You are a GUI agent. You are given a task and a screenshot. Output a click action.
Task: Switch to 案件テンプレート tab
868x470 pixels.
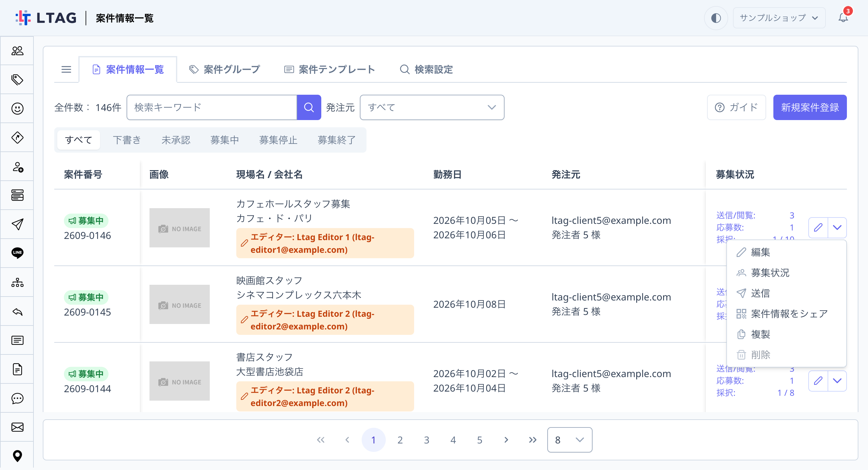click(329, 69)
